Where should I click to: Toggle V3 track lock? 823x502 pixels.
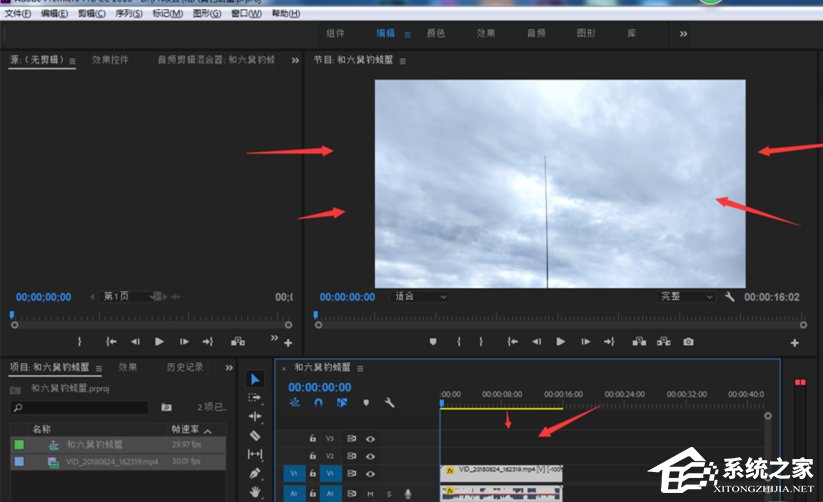(x=313, y=438)
